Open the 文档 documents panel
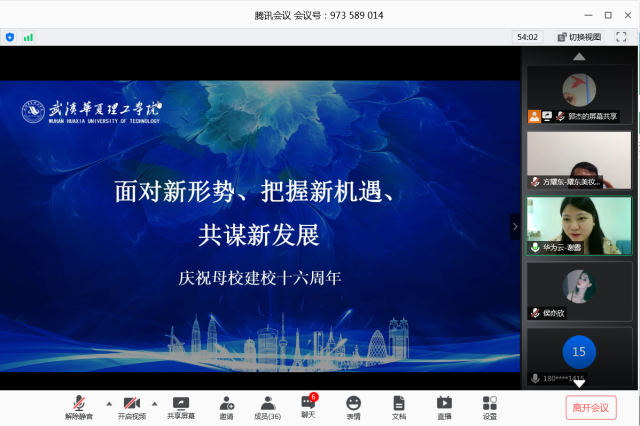This screenshot has width=640, height=426. [x=399, y=408]
